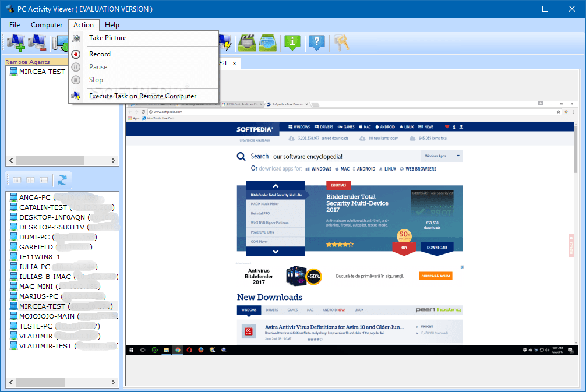Click the connect to computer toolbar icon

(60, 43)
